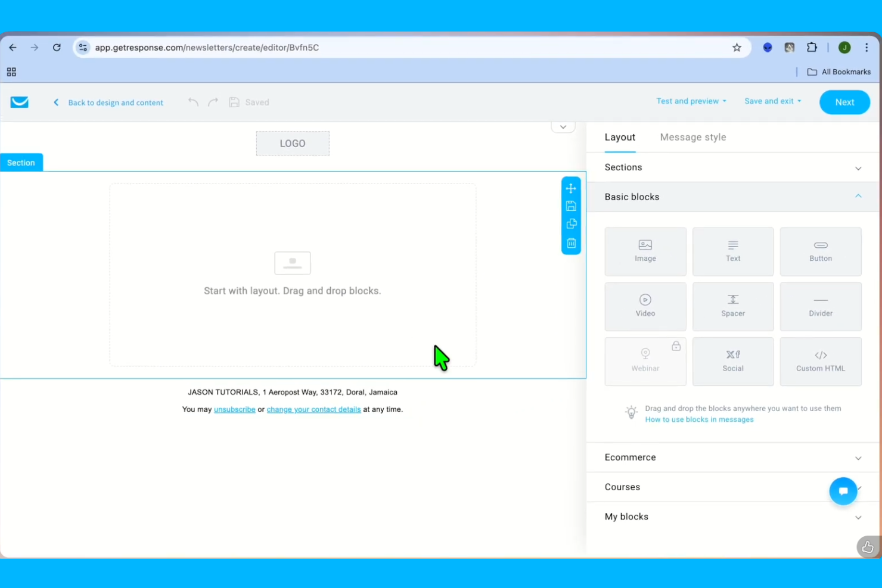Screen dimensions: 882x588
Task: Click the redo arrow in the editor toolbar
Action: click(213, 102)
